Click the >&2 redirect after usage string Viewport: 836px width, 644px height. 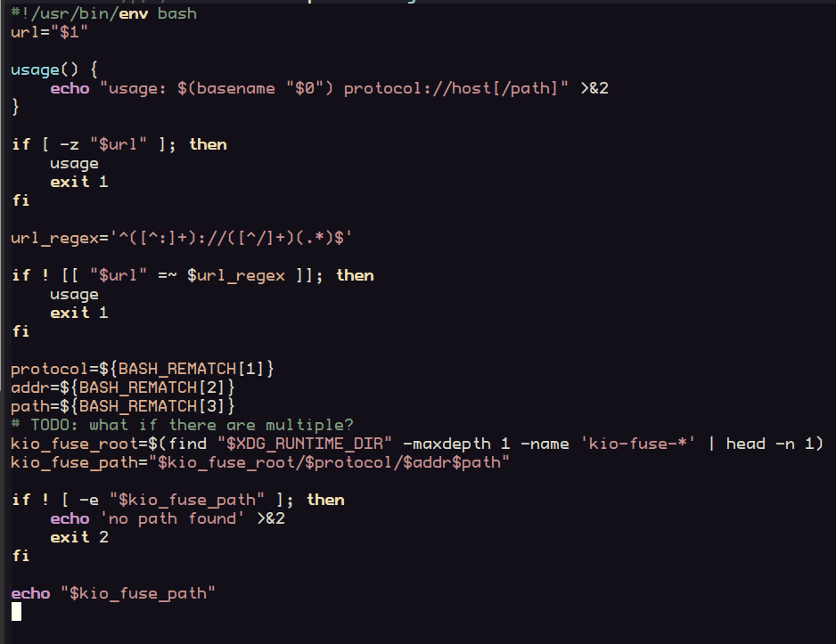pyautogui.click(x=594, y=88)
